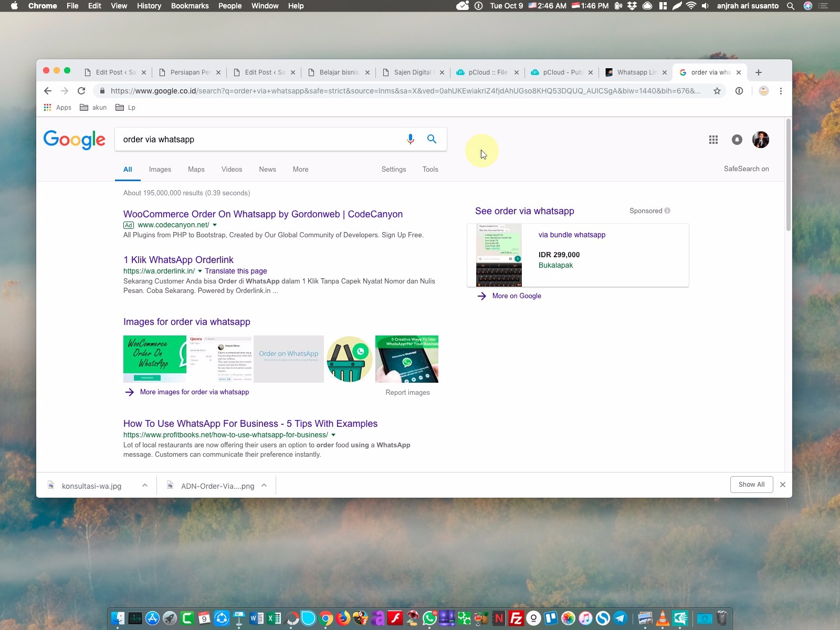
Task: Reload the page using refresh icon
Action: tap(81, 91)
